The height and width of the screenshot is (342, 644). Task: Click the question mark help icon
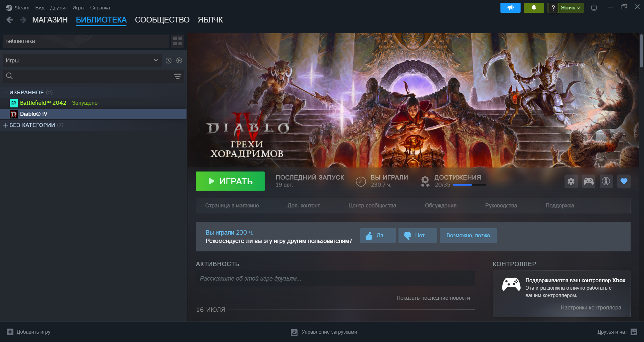coord(553,8)
